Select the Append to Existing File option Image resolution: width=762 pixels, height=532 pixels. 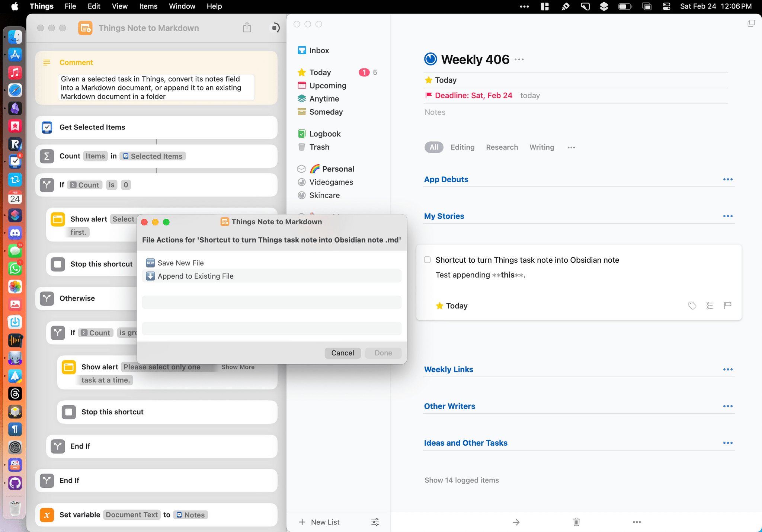point(195,276)
